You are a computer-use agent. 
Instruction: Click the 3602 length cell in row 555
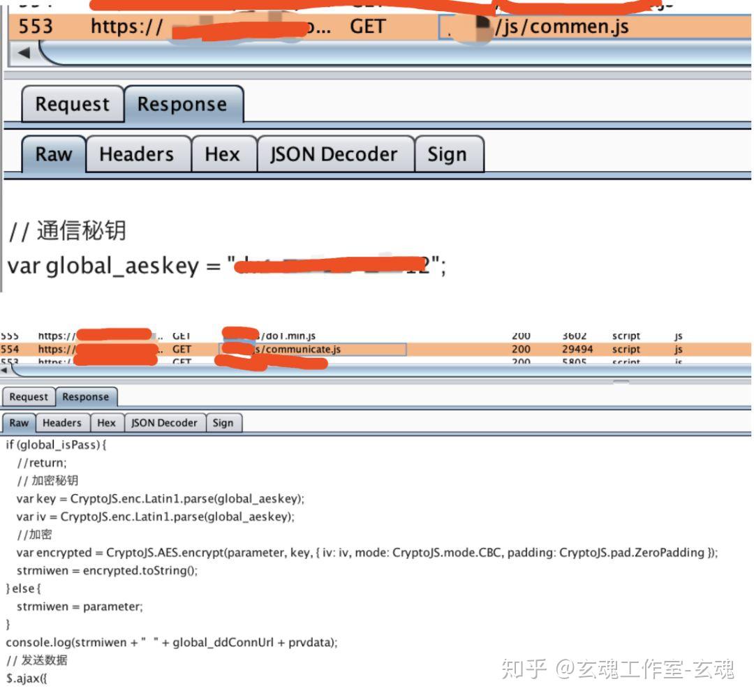pos(575,336)
